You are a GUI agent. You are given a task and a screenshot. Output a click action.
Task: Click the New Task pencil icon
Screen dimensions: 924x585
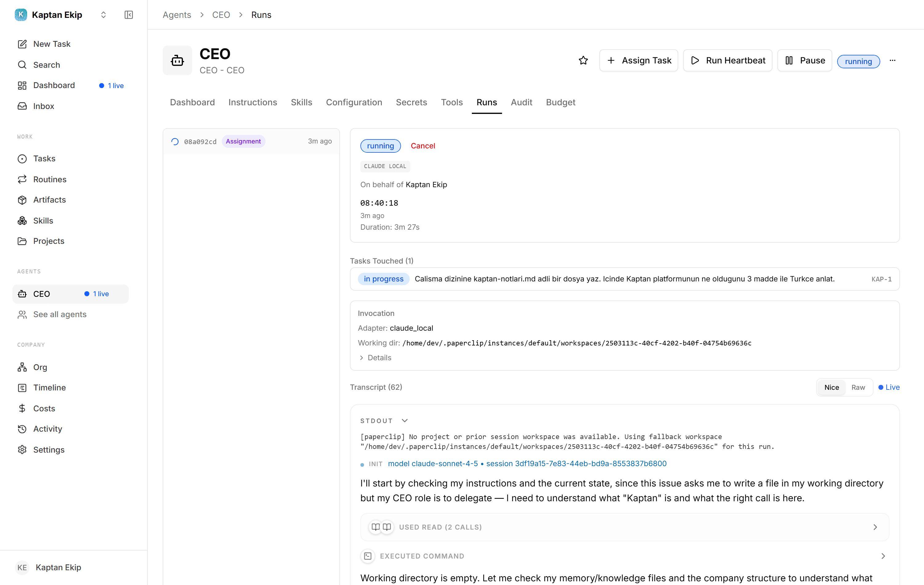click(22, 44)
